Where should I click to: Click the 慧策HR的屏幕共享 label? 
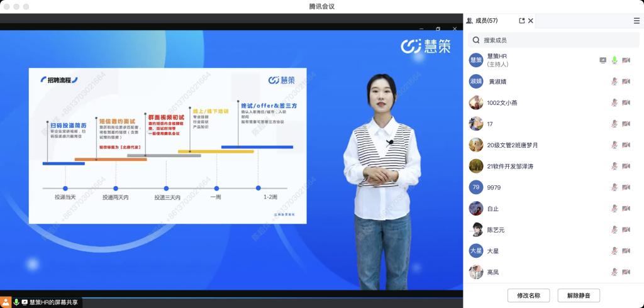[x=53, y=302]
